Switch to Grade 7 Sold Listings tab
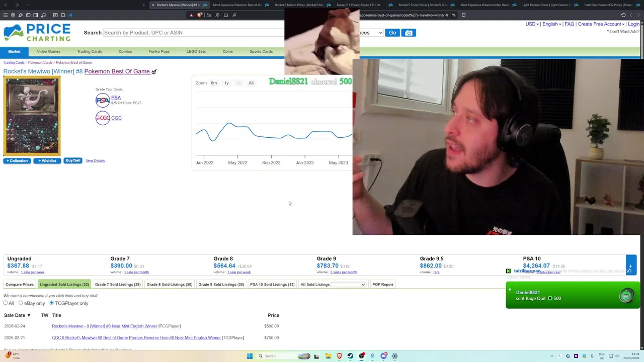 point(118,285)
